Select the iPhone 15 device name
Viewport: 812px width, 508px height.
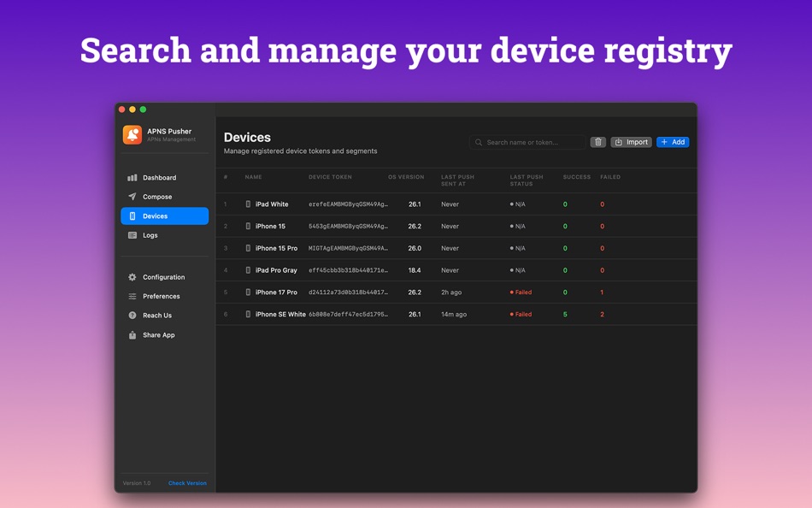coord(270,226)
